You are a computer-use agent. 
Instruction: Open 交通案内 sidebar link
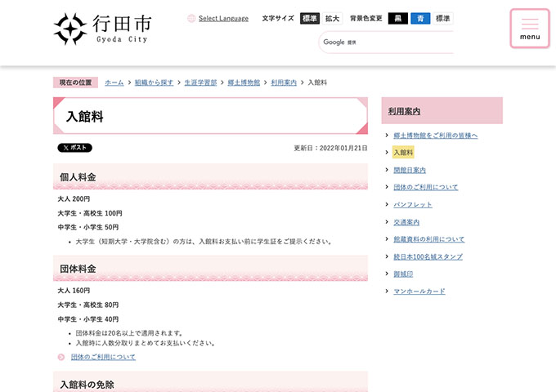tap(406, 222)
